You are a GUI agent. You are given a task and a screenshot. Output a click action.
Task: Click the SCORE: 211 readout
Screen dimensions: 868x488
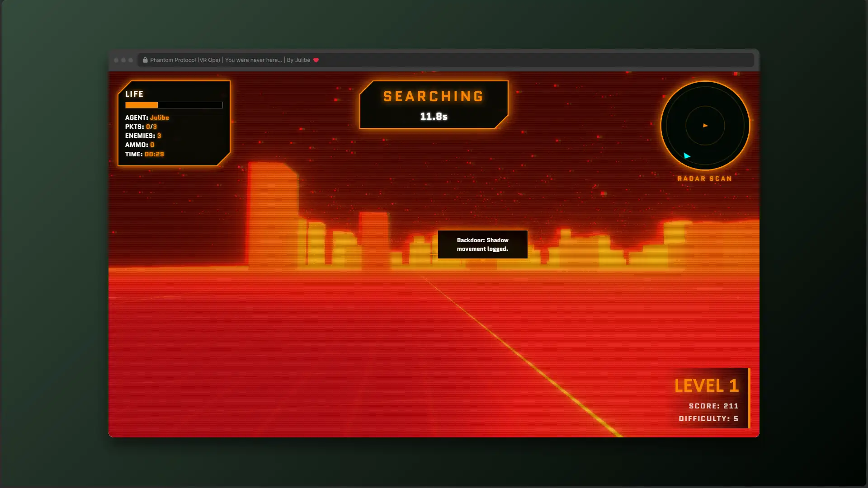coord(713,406)
